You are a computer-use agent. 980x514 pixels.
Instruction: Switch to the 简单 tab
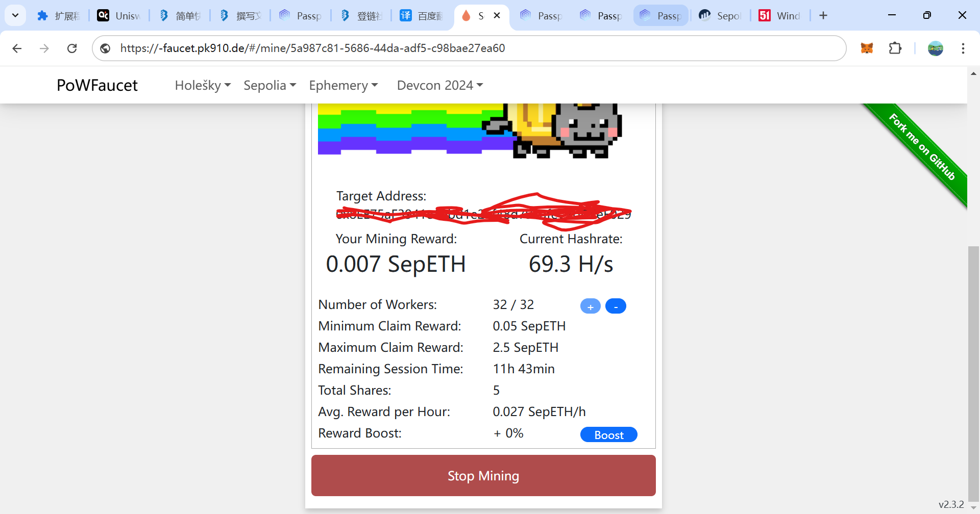179,16
